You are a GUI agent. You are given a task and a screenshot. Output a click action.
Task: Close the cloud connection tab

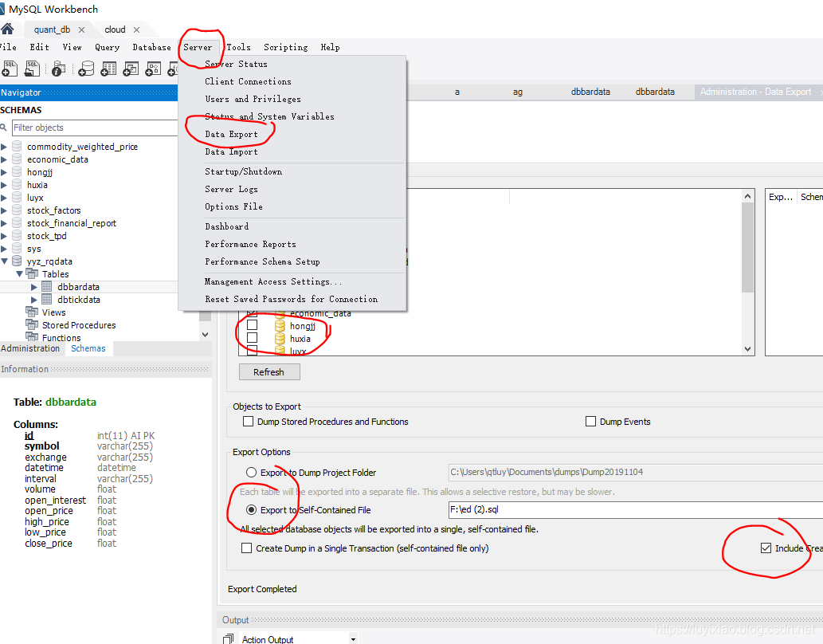pyautogui.click(x=136, y=30)
